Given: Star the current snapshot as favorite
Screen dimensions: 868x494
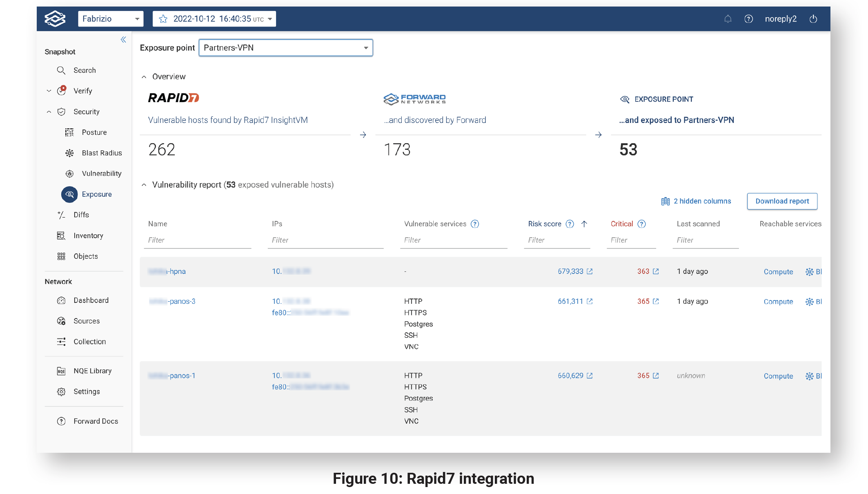Looking at the screenshot, I should 163,19.
